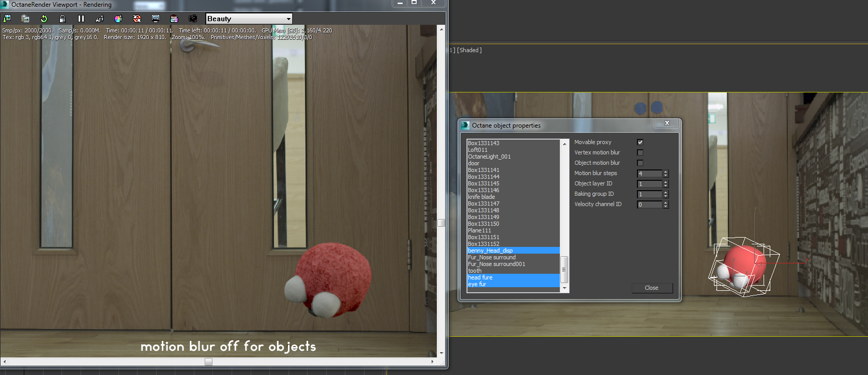This screenshot has height=375, width=868.
Task: Select Box1331150 in the object list
Action: point(513,224)
